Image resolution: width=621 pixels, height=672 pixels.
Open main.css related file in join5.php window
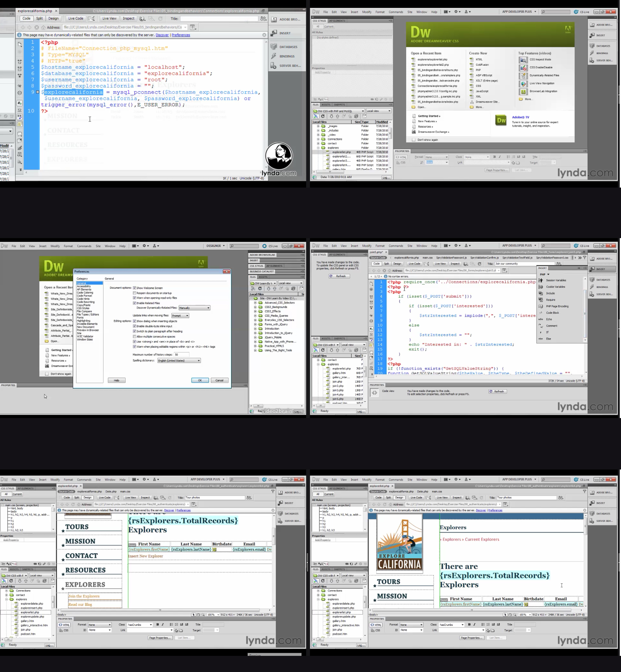pos(427,258)
